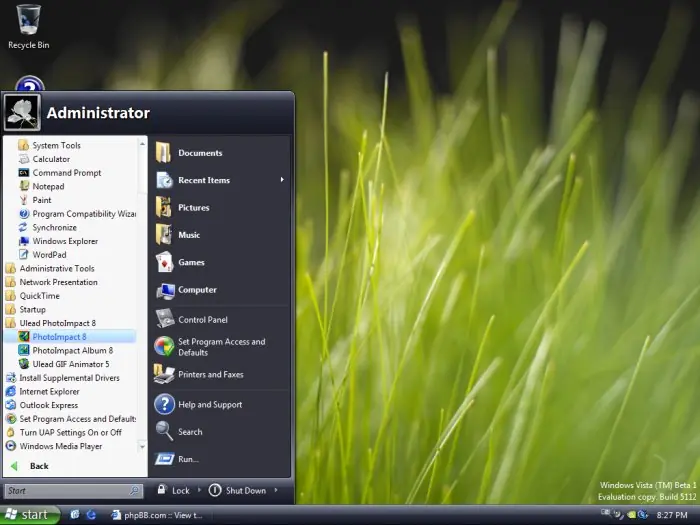Expand the System Tools folder
The width and height of the screenshot is (700, 525).
56,145
